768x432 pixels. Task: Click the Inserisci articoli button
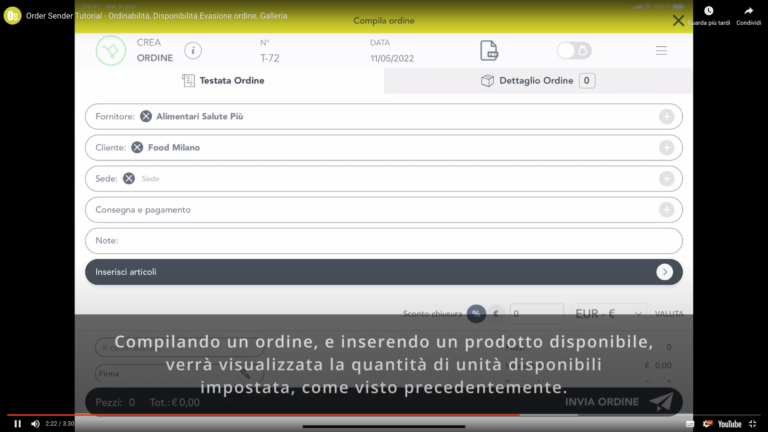point(384,272)
